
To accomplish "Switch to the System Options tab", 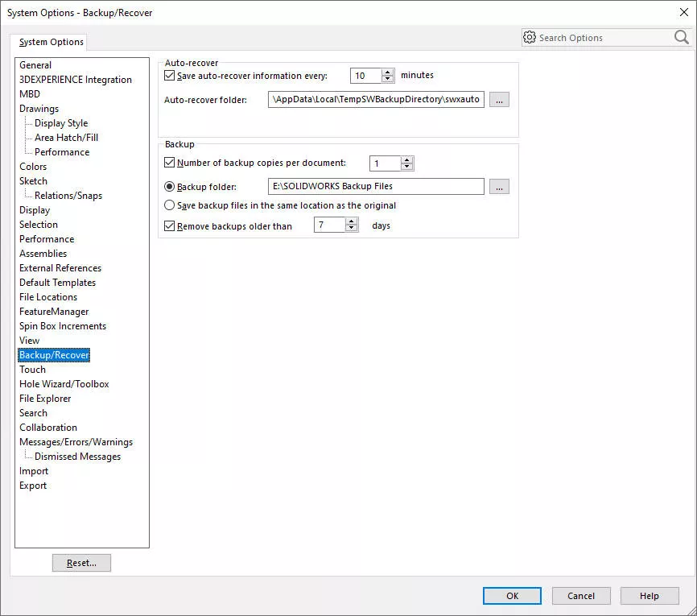I will (x=50, y=41).
